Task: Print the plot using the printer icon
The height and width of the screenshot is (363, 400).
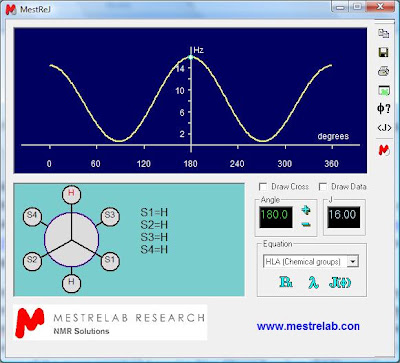Action: pyautogui.click(x=384, y=71)
